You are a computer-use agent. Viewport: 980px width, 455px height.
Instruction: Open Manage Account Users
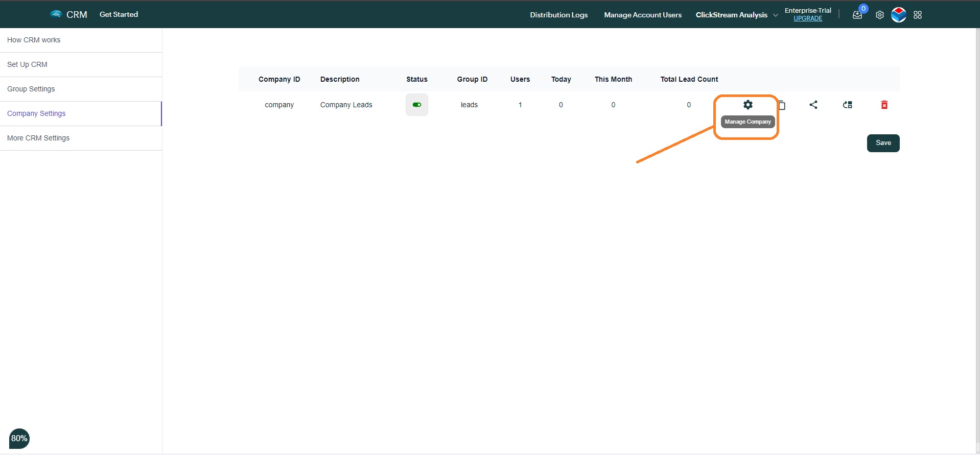click(x=643, y=15)
